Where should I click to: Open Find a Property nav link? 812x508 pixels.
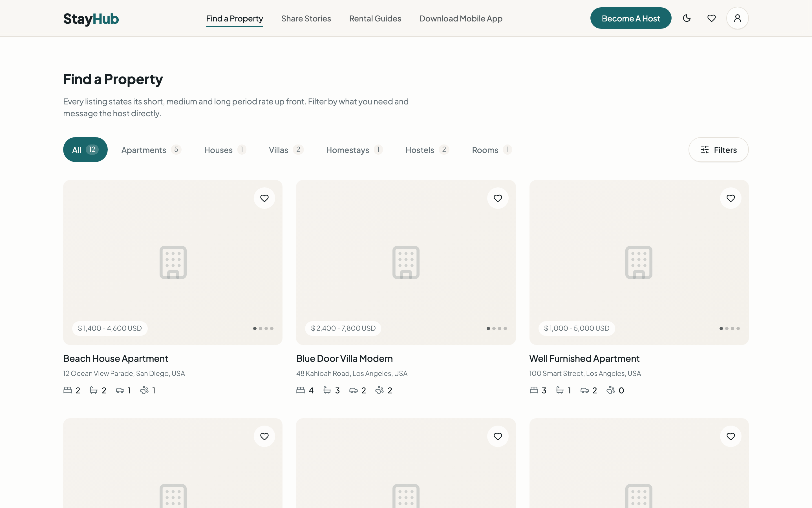point(235,18)
